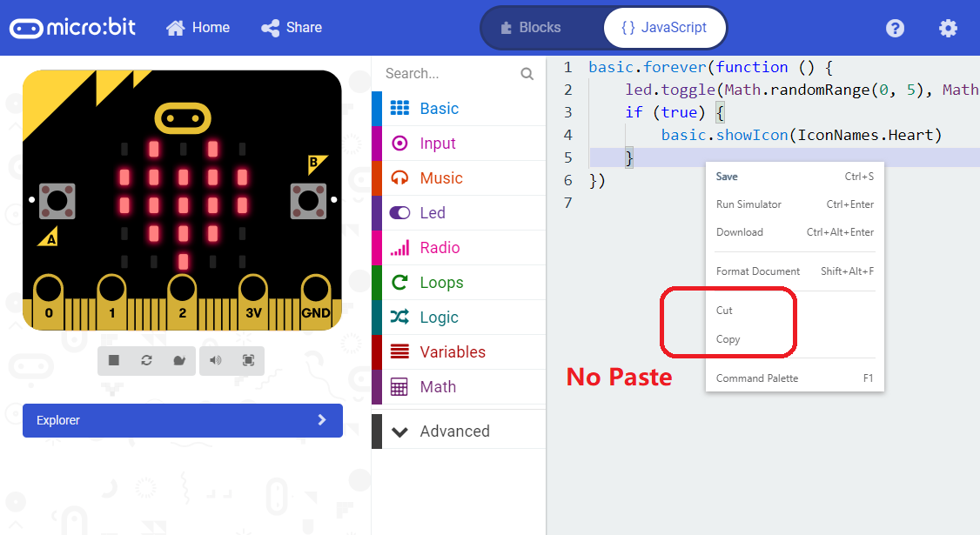The width and height of the screenshot is (980, 535).
Task: Click the micro:bit logo
Action: [73, 27]
